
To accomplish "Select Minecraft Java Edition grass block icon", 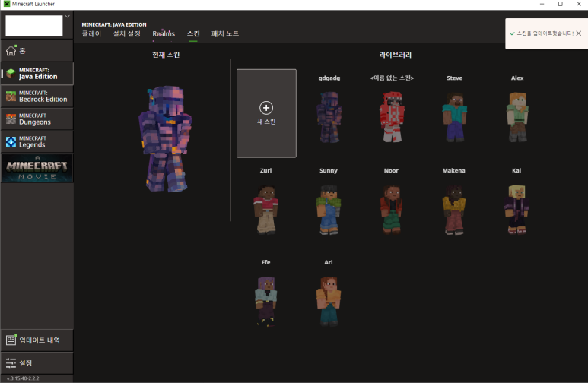I will pyautogui.click(x=11, y=74).
